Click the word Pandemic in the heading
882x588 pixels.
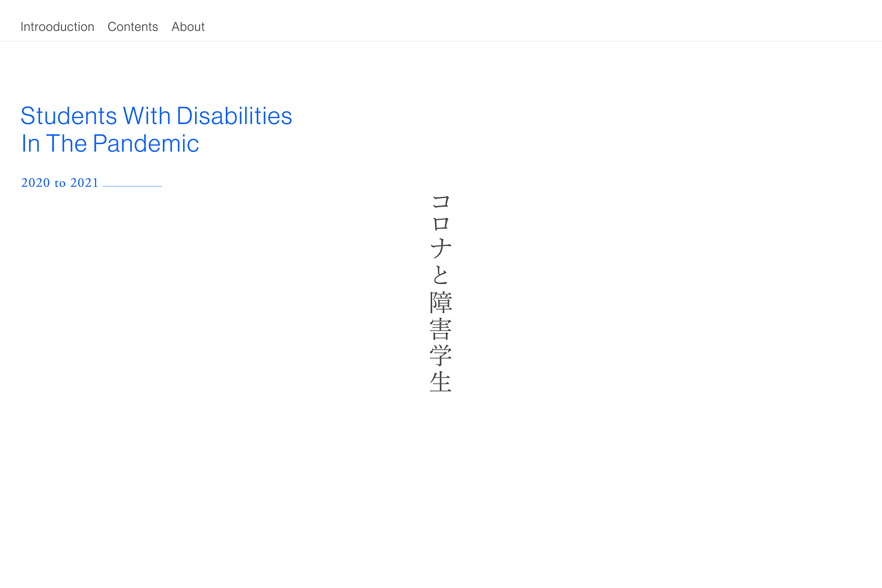pyautogui.click(x=146, y=144)
